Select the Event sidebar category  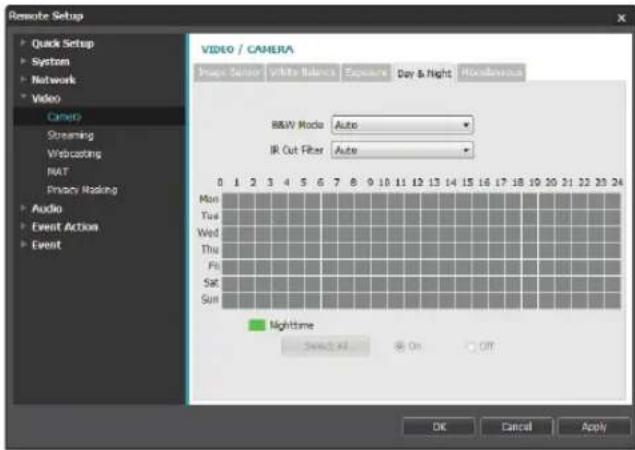pos(46,245)
